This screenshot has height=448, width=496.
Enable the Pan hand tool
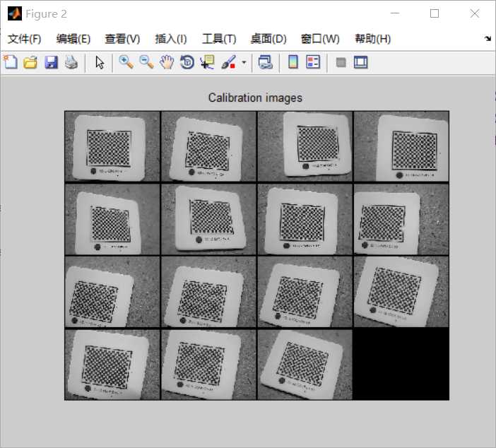(x=167, y=62)
